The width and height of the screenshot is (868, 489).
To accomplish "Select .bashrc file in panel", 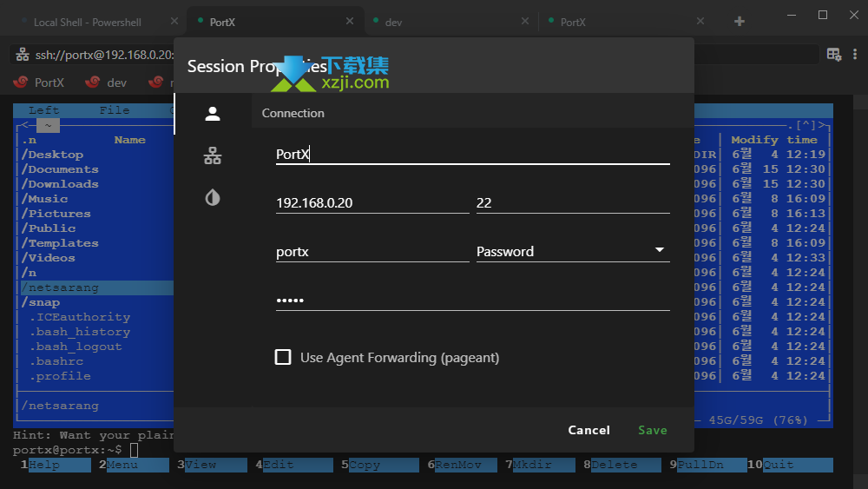I will [56, 361].
